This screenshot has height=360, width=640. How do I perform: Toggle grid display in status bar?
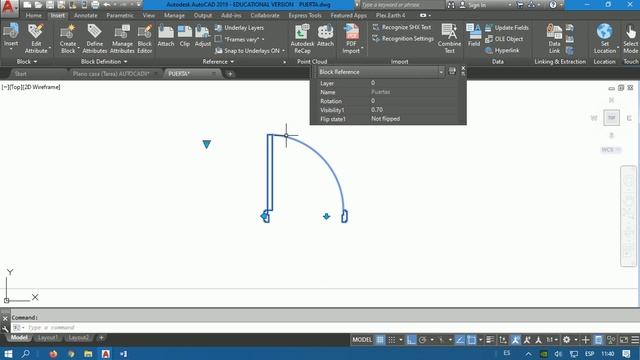pyautogui.click(x=380, y=340)
